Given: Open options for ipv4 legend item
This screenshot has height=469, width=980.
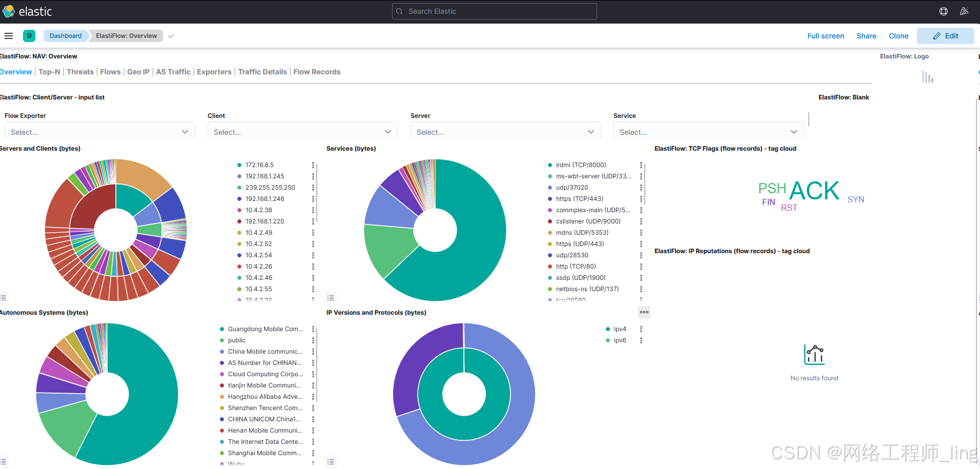Looking at the screenshot, I should [641, 329].
